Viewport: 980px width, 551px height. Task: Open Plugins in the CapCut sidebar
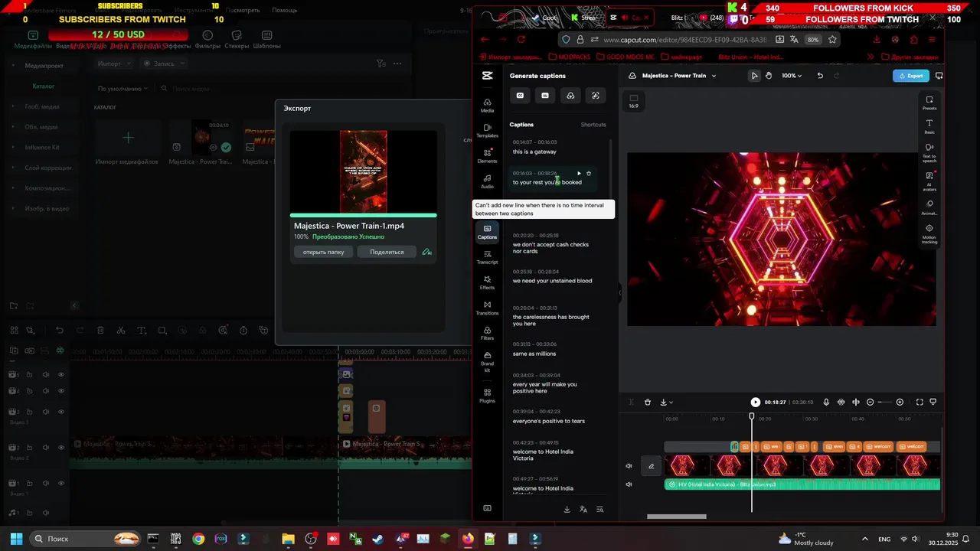[487, 396]
